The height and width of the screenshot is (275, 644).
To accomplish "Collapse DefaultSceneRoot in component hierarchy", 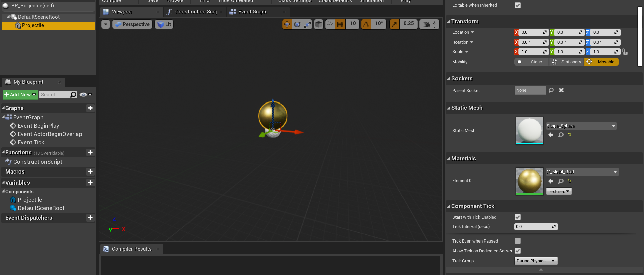I will 8,17.
